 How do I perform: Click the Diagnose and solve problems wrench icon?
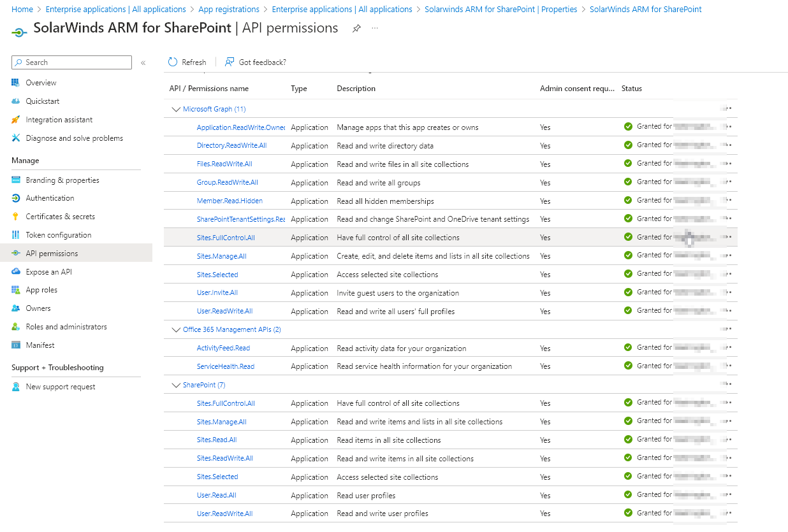[x=16, y=138]
